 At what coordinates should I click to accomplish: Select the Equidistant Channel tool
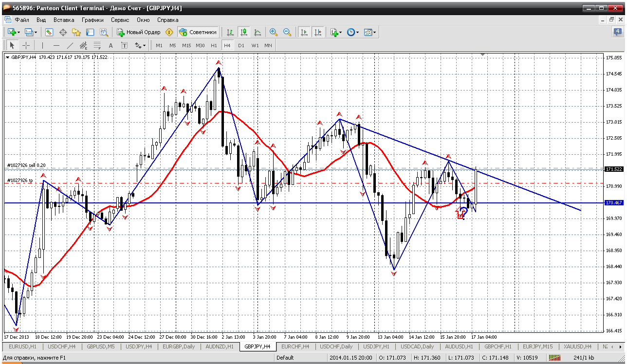(x=83, y=45)
